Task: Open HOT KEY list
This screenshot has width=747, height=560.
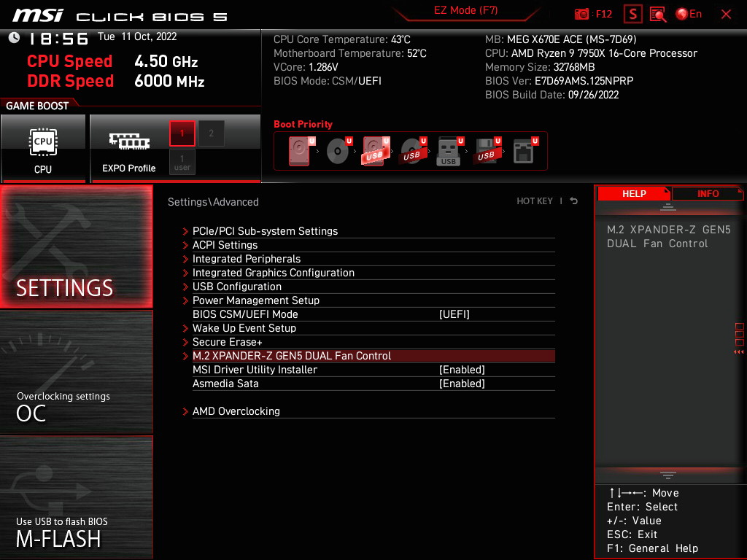Action: tap(535, 201)
